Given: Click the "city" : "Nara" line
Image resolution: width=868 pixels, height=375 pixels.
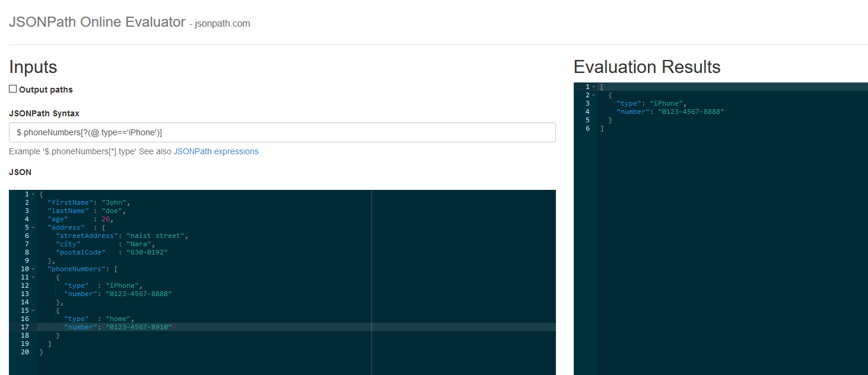Looking at the screenshot, I should coord(106,244).
